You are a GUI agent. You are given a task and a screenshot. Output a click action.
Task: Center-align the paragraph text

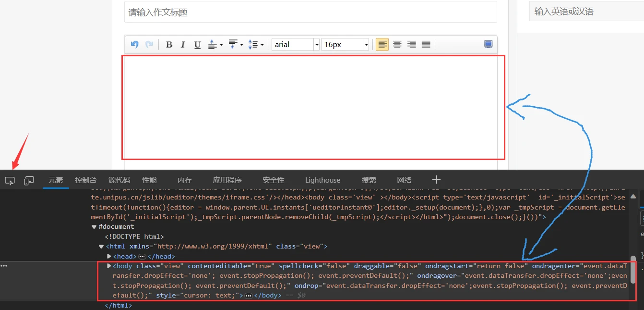coord(397,45)
